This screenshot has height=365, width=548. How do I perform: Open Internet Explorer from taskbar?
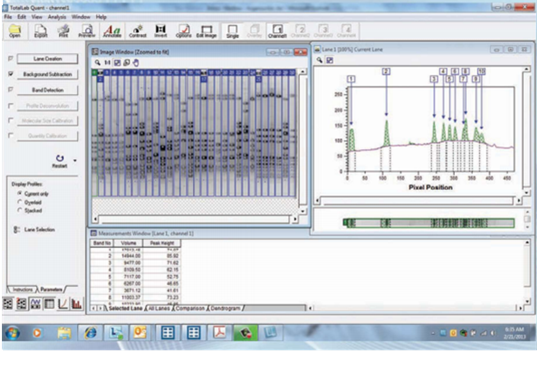(90, 333)
